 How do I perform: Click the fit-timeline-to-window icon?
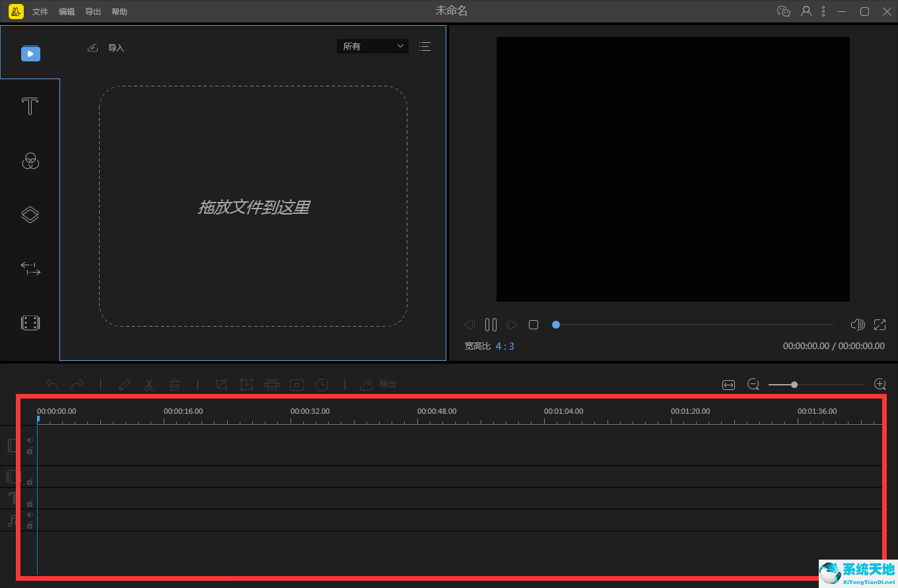coord(729,385)
